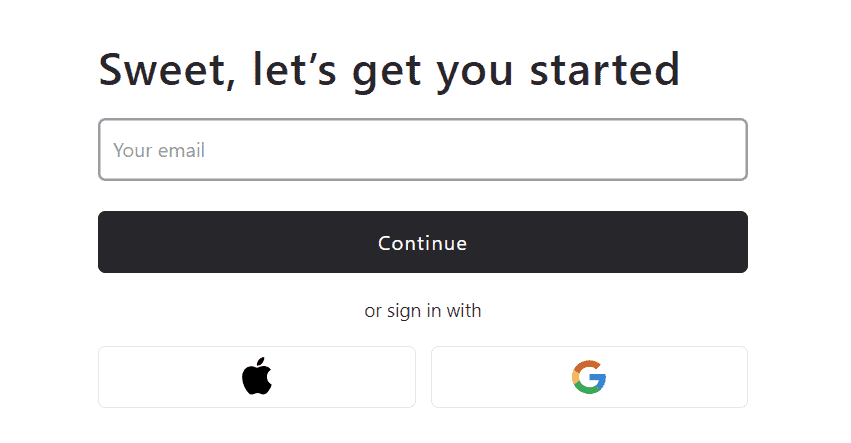Screen dimensions: 851x443
Task: Click the 'or sign in with' text
Action: pyautogui.click(x=423, y=311)
